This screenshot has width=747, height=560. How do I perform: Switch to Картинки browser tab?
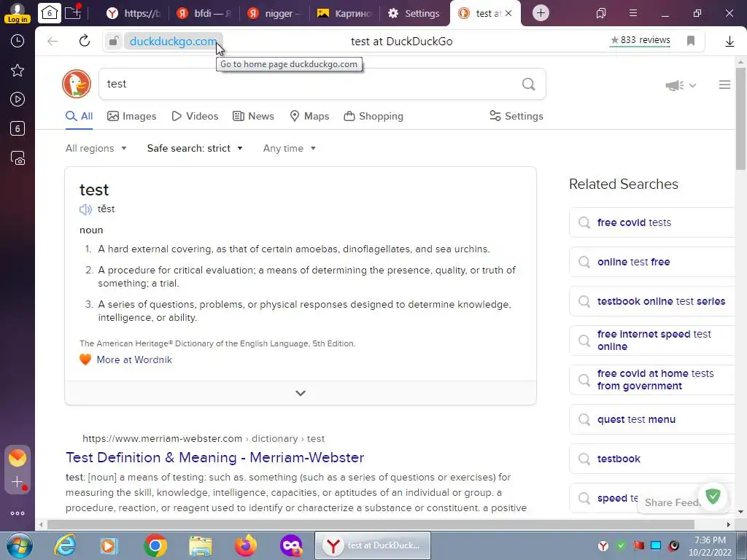click(x=344, y=13)
